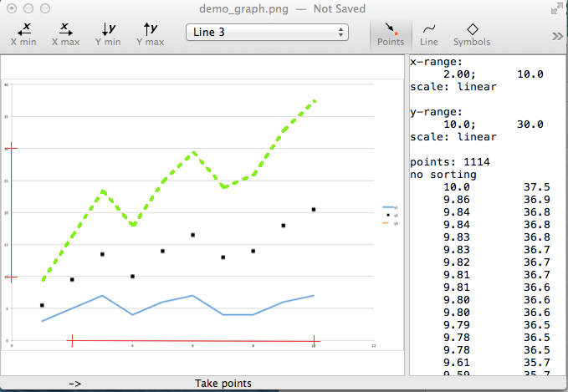
Task: Click the arrow button at bottom left
Action: coord(74,384)
